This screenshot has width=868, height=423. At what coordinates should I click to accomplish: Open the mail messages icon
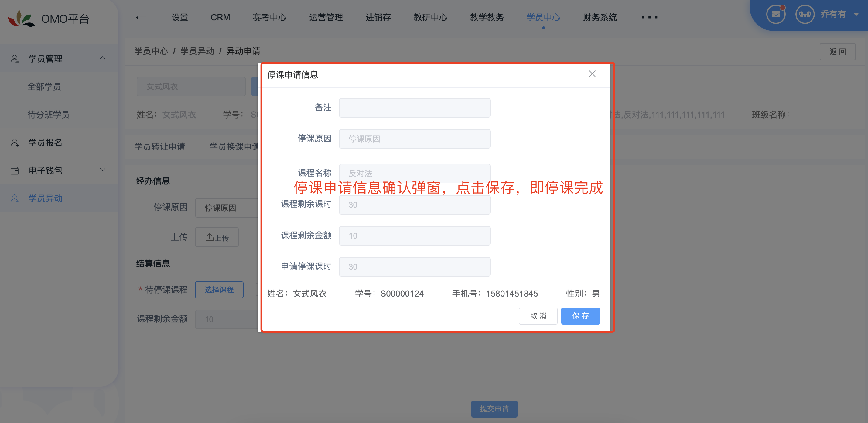(776, 14)
